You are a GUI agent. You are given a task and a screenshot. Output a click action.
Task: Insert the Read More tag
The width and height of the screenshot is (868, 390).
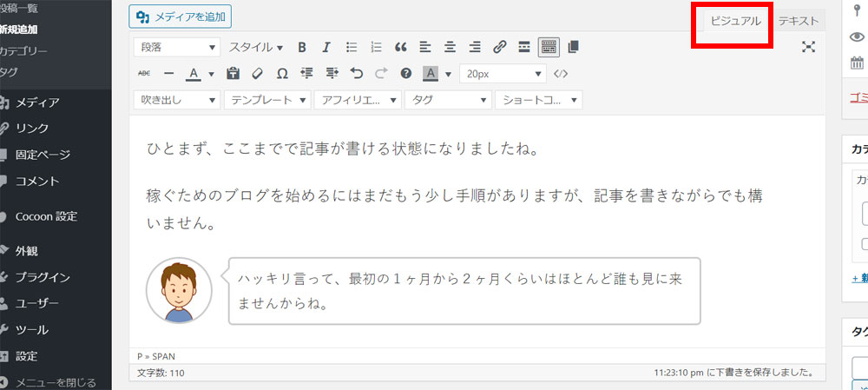click(523, 47)
